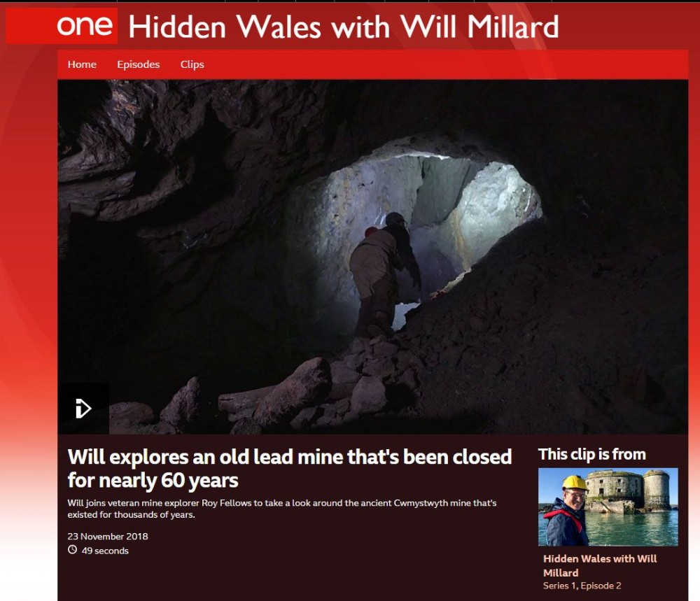Click the stone fort in the episode thumbnail
Screen dimensions: 700x601
point(627,490)
